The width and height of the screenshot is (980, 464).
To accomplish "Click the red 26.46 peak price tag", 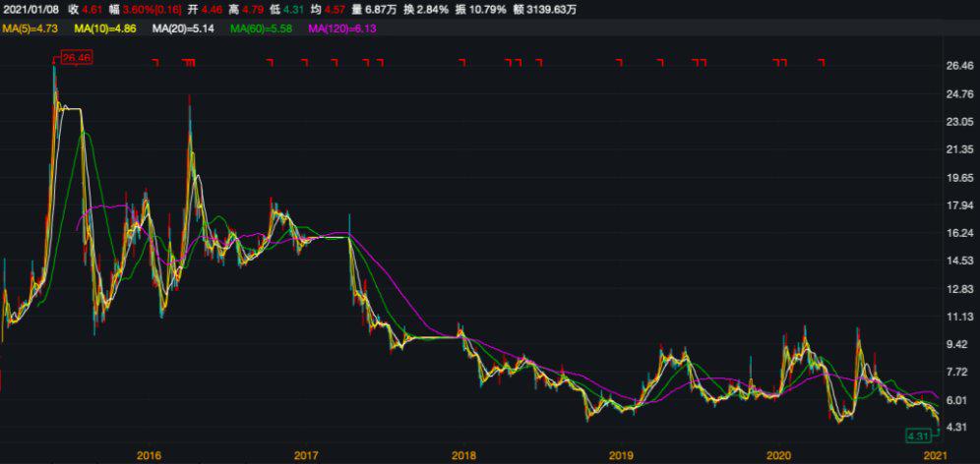I will coord(75,59).
